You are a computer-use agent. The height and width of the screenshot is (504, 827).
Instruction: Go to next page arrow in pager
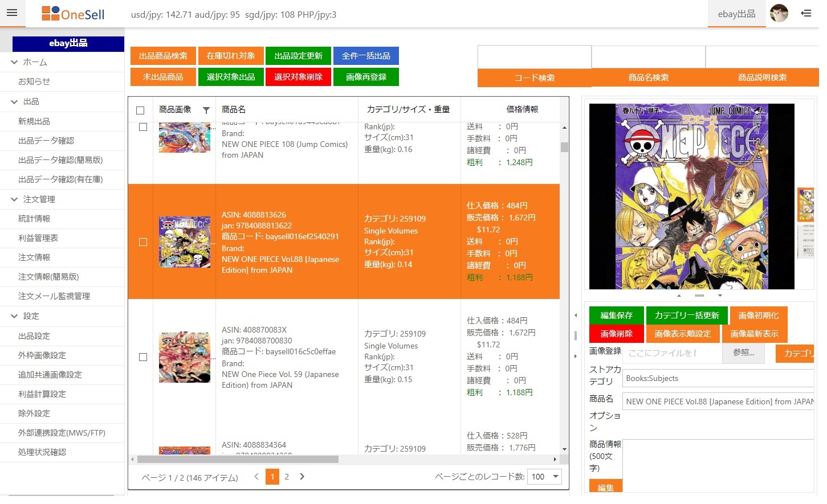point(302,477)
